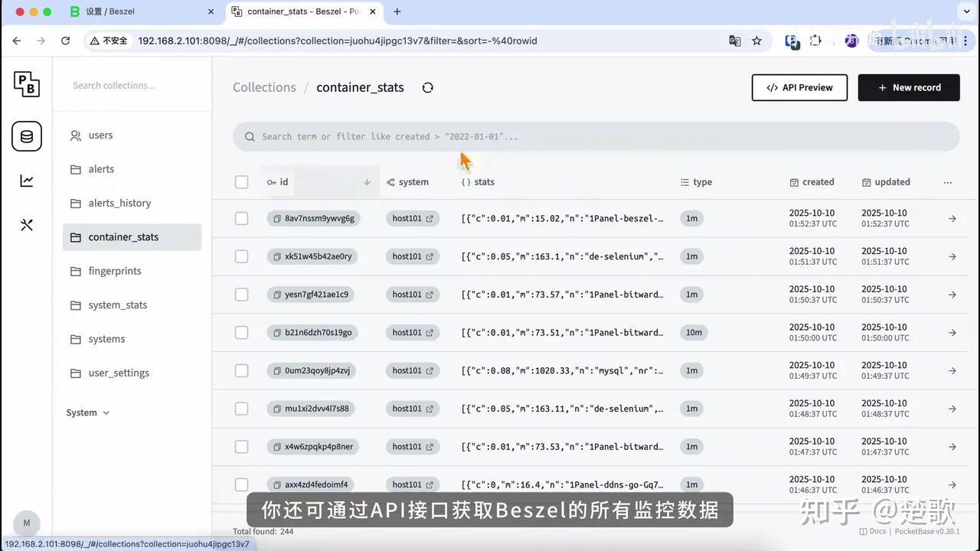Open the users collection

[132, 135]
